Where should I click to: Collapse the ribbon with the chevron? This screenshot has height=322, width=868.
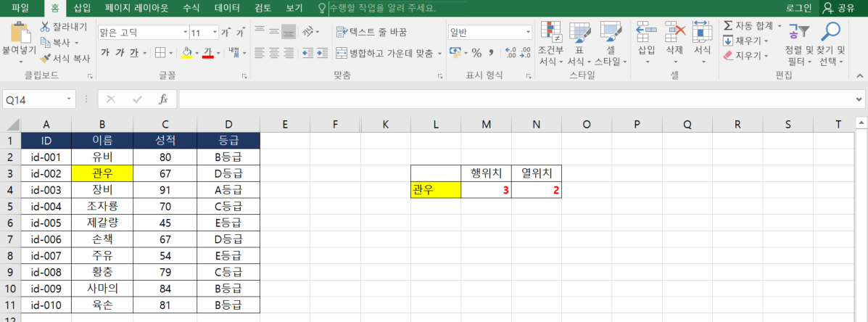click(x=860, y=75)
